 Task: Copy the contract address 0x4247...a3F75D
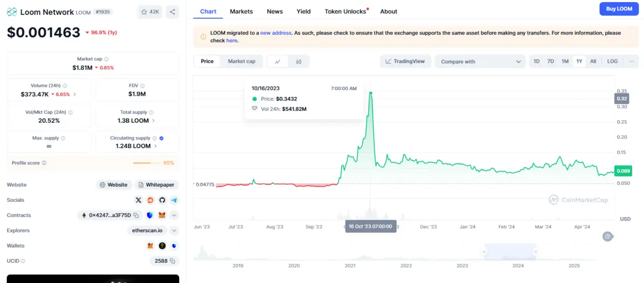[x=136, y=215]
